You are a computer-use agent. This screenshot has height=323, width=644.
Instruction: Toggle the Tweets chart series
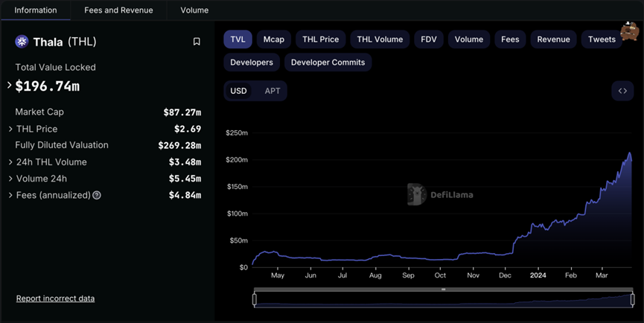[602, 39]
